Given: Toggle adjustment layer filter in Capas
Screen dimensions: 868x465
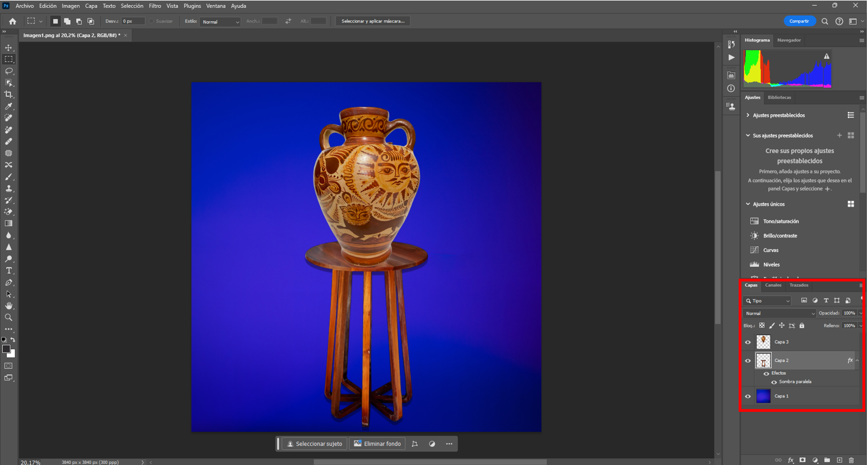Looking at the screenshot, I should [815, 300].
